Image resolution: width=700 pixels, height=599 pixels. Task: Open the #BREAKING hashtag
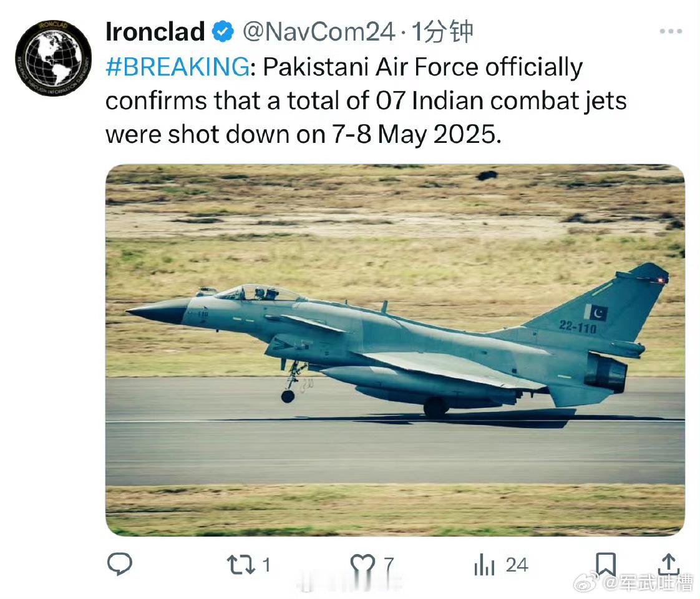coord(178,67)
